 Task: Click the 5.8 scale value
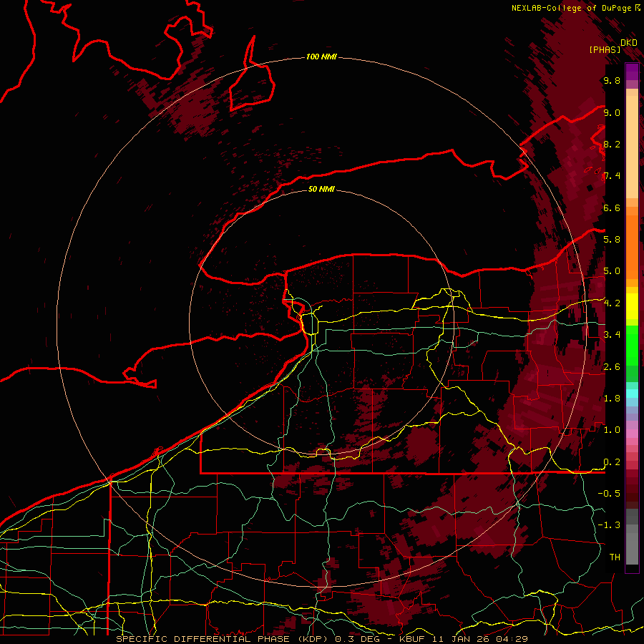(612, 240)
